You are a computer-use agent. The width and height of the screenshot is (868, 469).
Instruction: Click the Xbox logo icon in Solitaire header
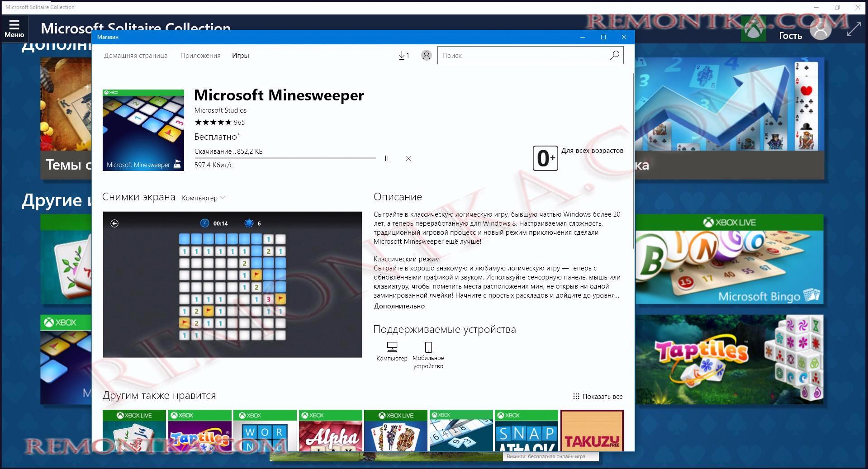753,29
